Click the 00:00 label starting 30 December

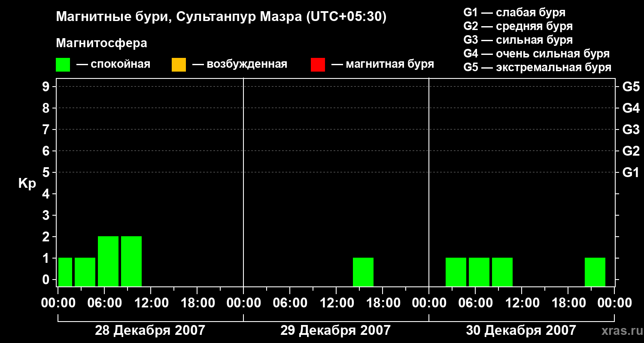coord(429,303)
